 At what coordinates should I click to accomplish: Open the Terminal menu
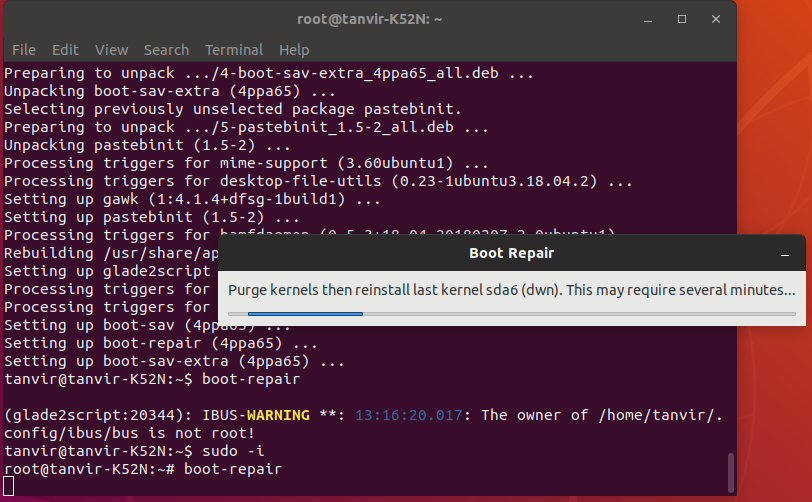pos(234,50)
